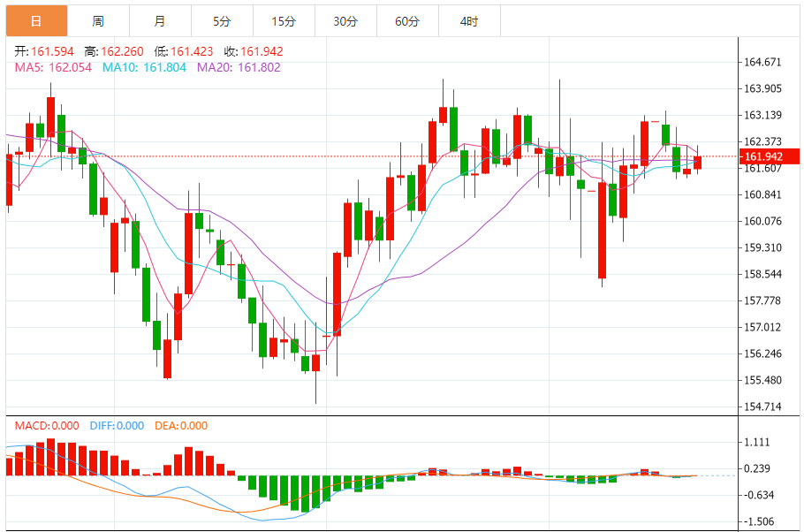Click the 156.246 price axis label
Image resolution: width=804 pixels, height=532 pixels.
(x=762, y=353)
